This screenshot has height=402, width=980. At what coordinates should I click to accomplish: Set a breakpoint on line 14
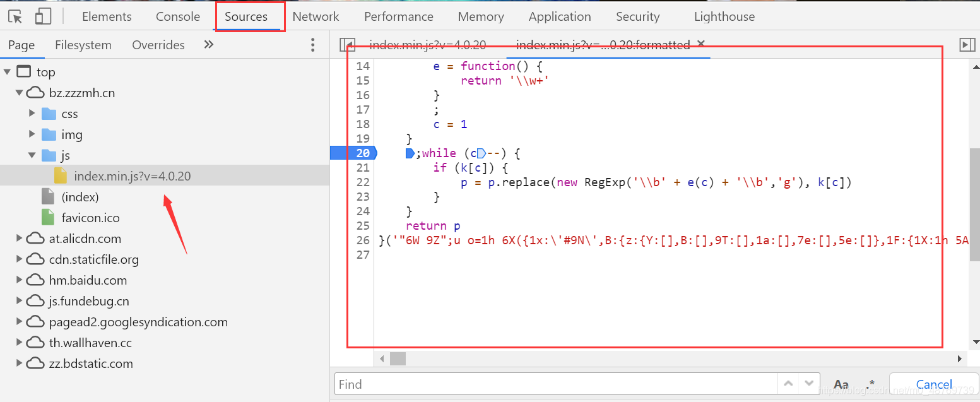tap(362, 66)
